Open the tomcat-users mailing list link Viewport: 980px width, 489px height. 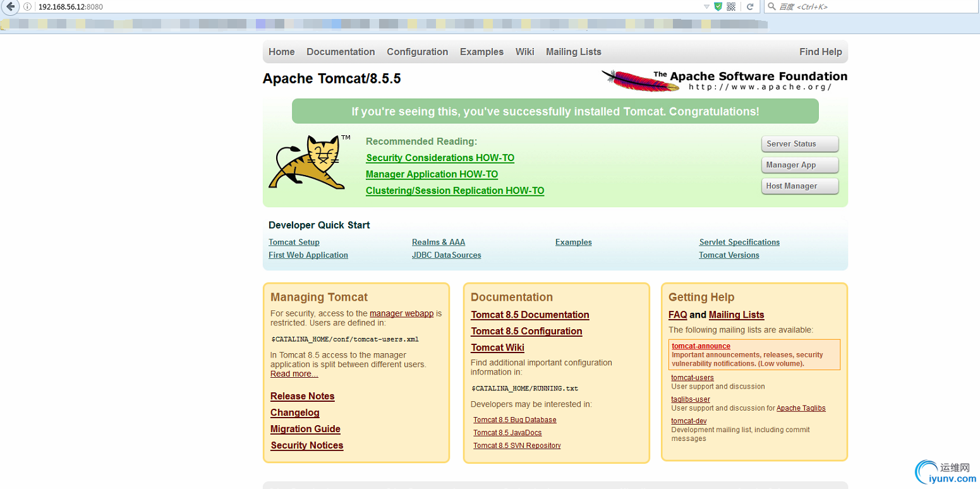(x=693, y=378)
